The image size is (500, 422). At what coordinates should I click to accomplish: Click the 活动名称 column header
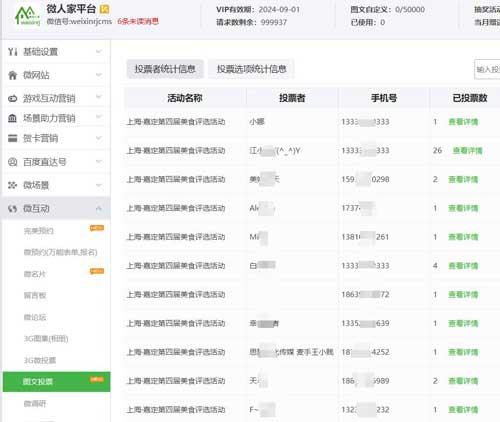pyautogui.click(x=185, y=98)
